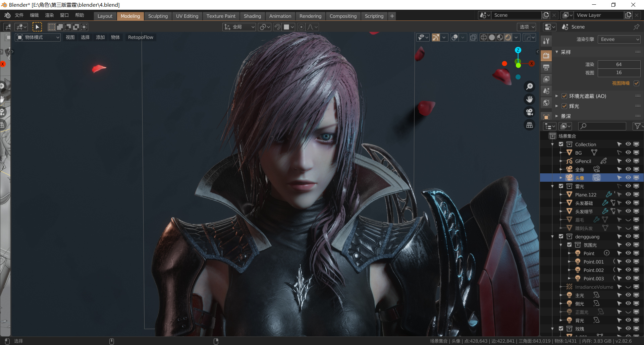Viewport: 644px width, 345px height.
Task: Open viewport shading options dropdown arrow
Action: coord(516,37)
